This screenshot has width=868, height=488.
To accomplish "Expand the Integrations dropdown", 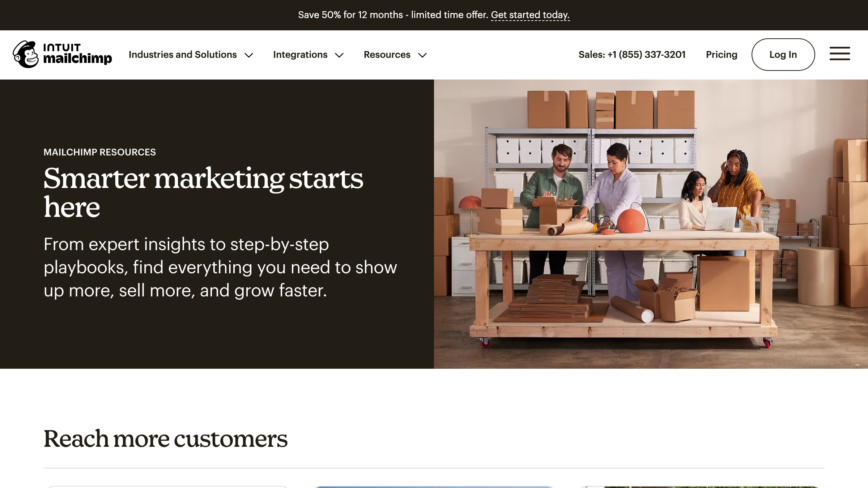I will (339, 55).
